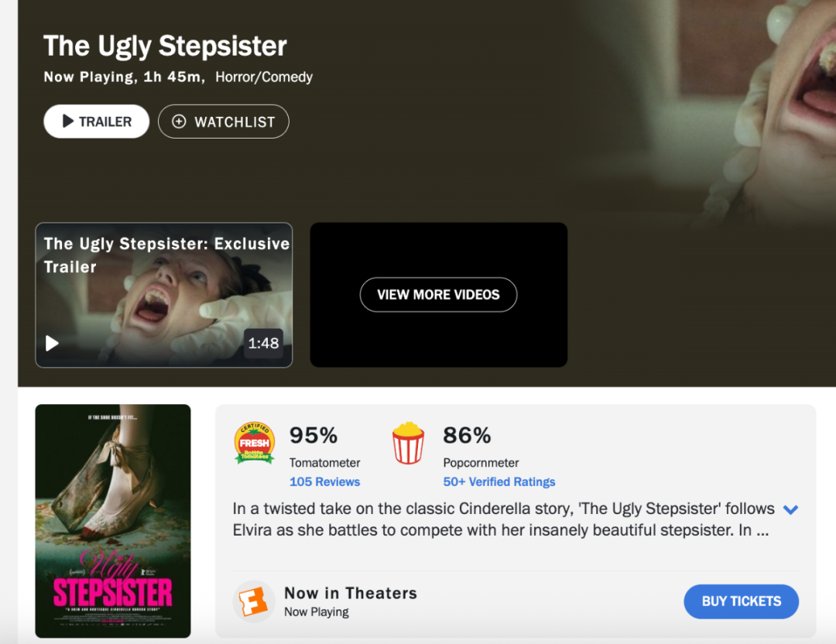Click the Buy Tickets button

[x=741, y=601]
